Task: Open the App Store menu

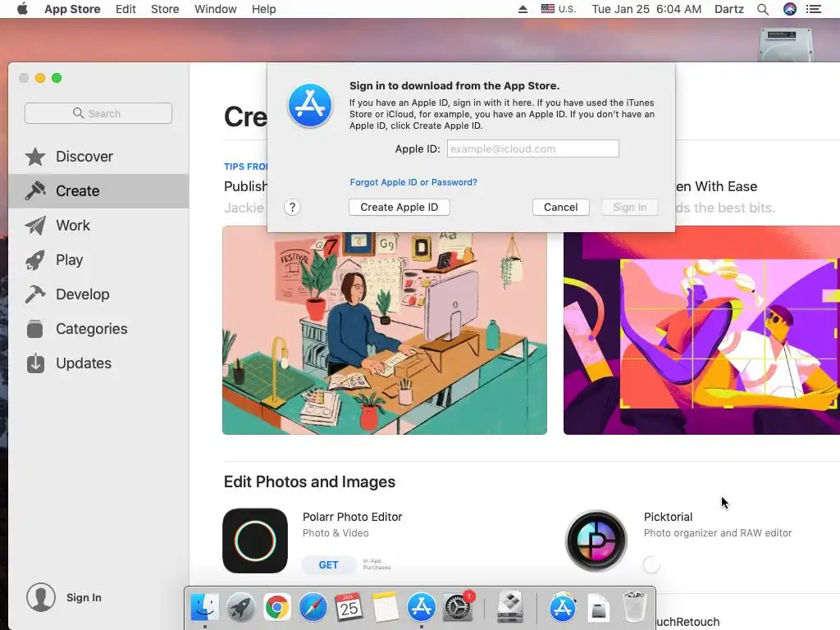Action: click(x=72, y=9)
